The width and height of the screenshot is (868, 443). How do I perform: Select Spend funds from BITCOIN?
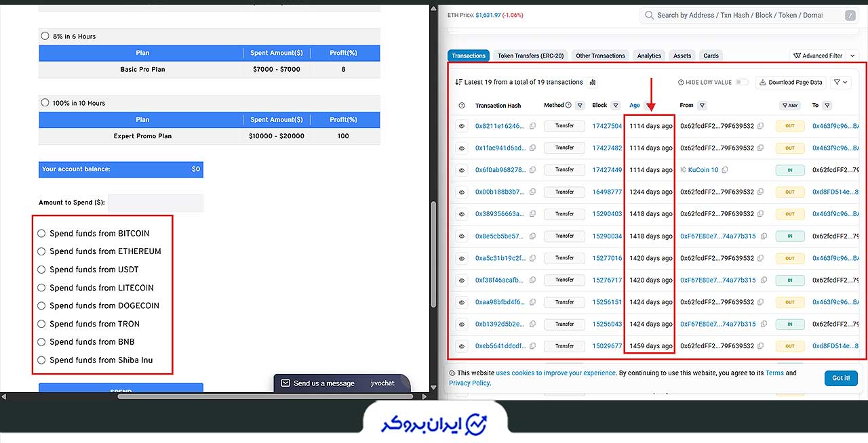(41, 233)
